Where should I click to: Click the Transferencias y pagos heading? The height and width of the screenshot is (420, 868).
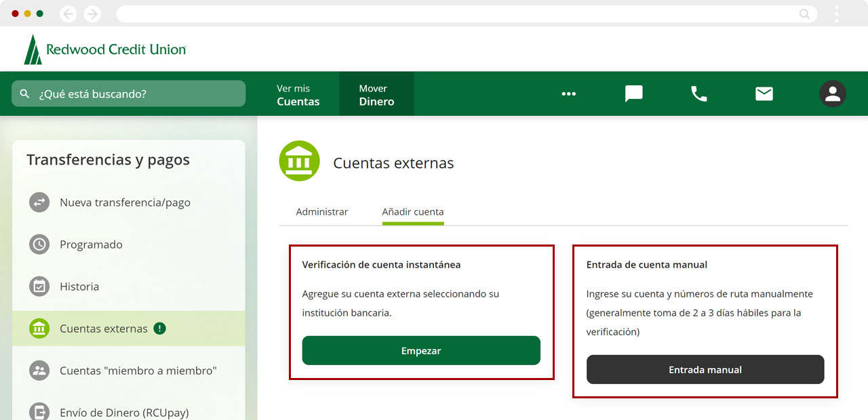[x=108, y=160]
